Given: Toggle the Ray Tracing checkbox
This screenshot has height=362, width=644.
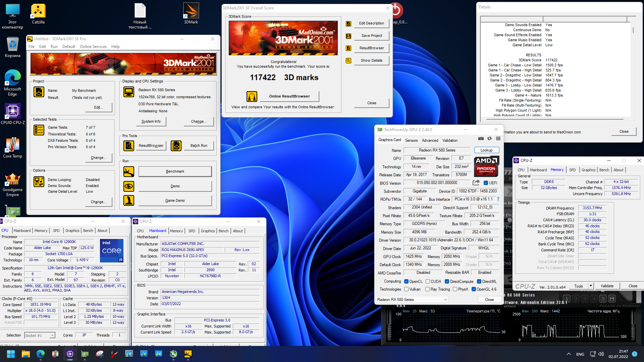Looking at the screenshot, I should pos(428,289).
